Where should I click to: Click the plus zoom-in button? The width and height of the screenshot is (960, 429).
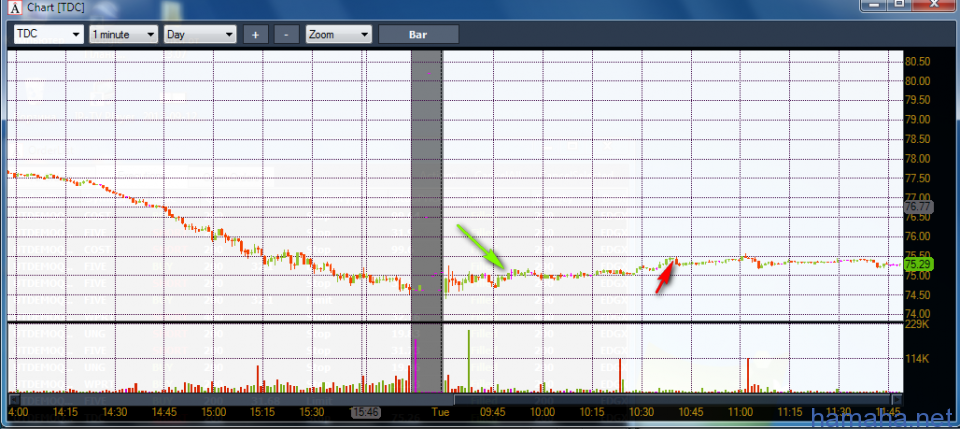[255, 34]
